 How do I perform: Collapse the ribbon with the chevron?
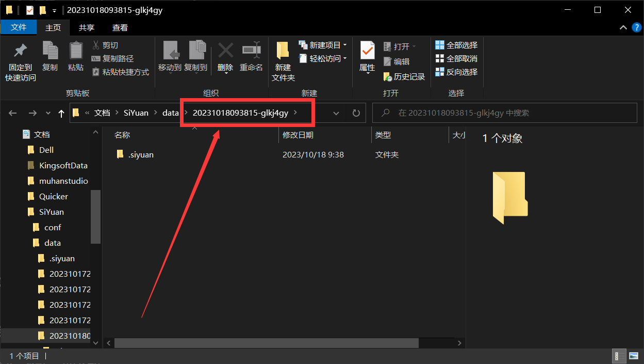point(623,27)
